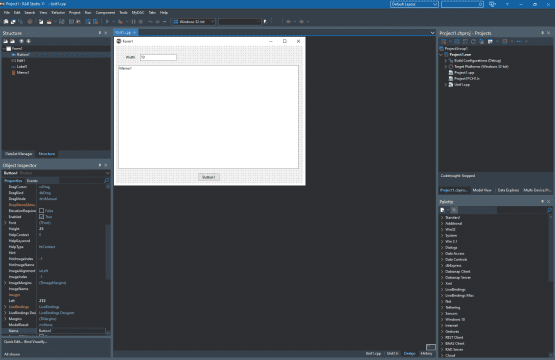Expand the Font property
The height and width of the screenshot is (360, 555).
[5, 223]
